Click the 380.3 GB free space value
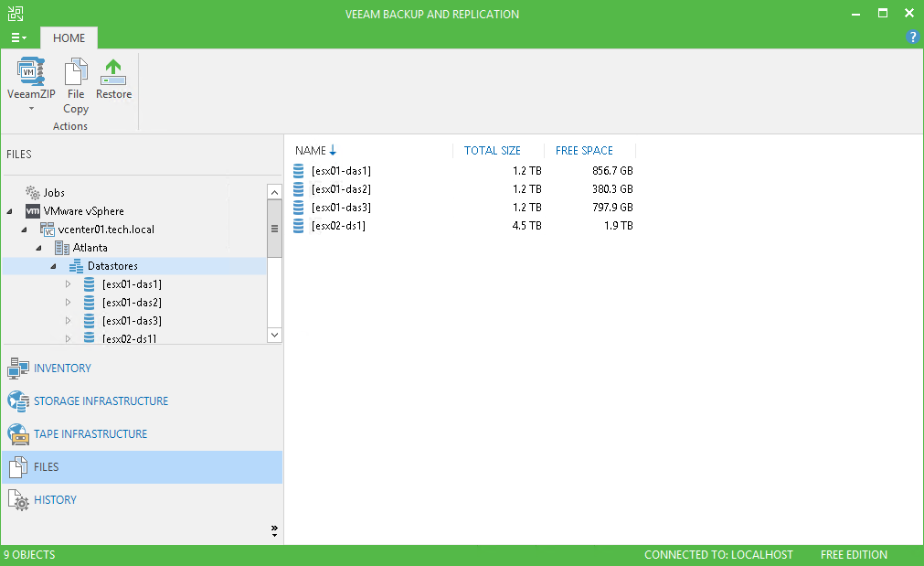Viewport: 924px width, 566px height. (x=612, y=189)
